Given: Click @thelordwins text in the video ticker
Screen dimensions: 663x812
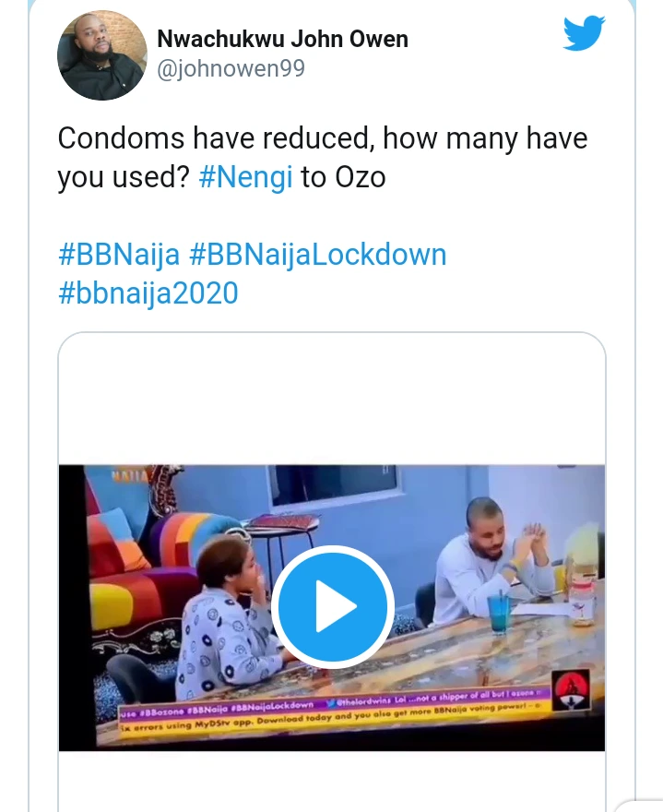Looking at the screenshot, I should (x=362, y=703).
